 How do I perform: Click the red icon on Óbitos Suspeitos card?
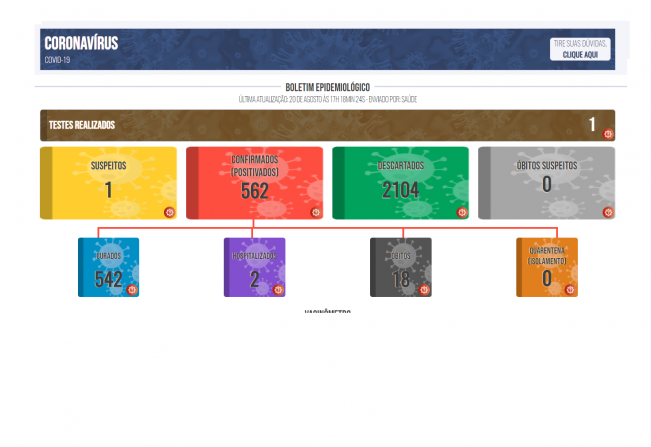tap(608, 212)
